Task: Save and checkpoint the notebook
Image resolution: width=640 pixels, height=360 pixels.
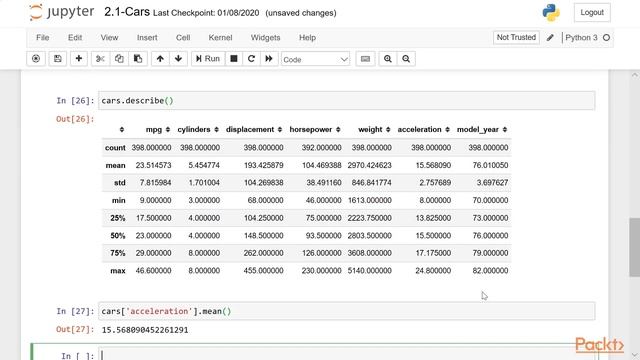Action: click(58, 59)
